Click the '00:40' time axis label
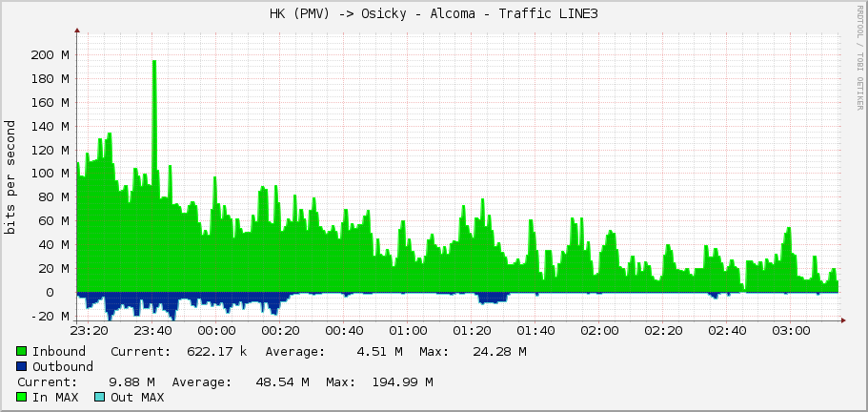 [x=344, y=331]
